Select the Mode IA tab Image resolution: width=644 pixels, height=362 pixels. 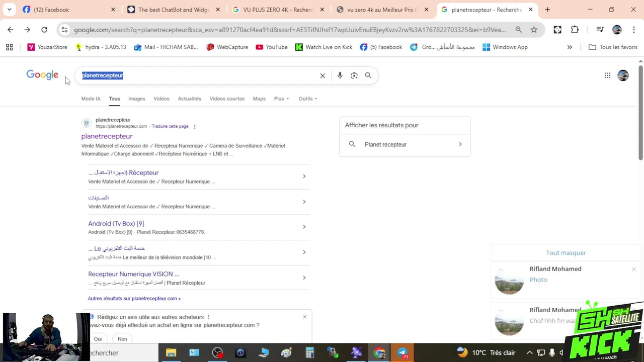(91, 99)
